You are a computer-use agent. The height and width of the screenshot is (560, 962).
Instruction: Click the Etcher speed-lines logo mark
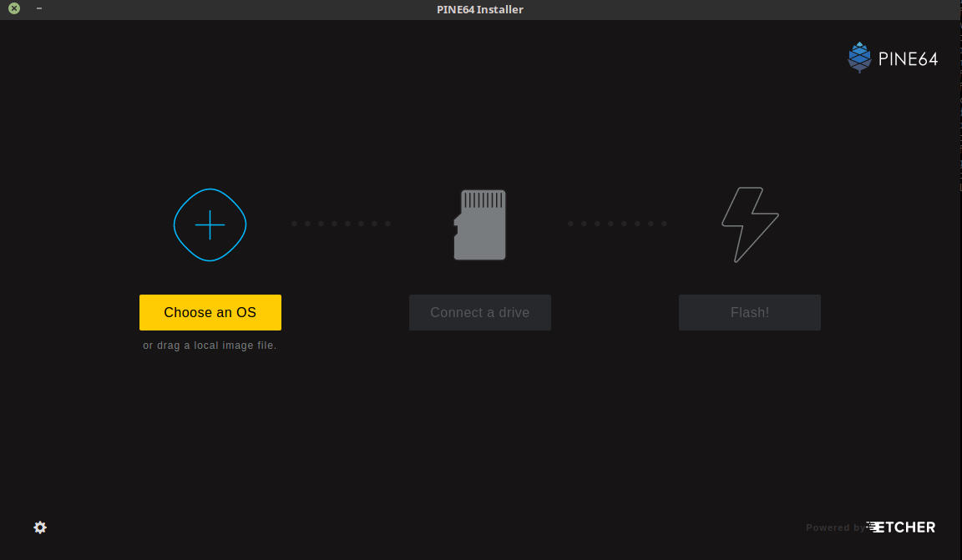pos(875,527)
